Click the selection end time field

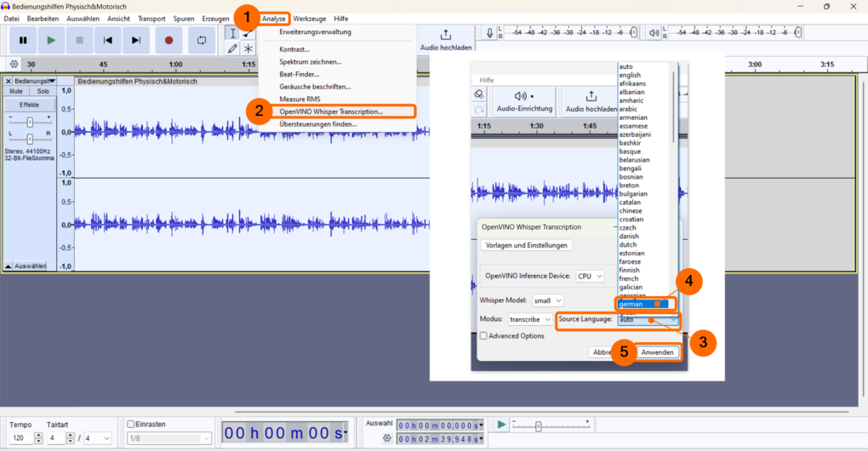click(438, 439)
